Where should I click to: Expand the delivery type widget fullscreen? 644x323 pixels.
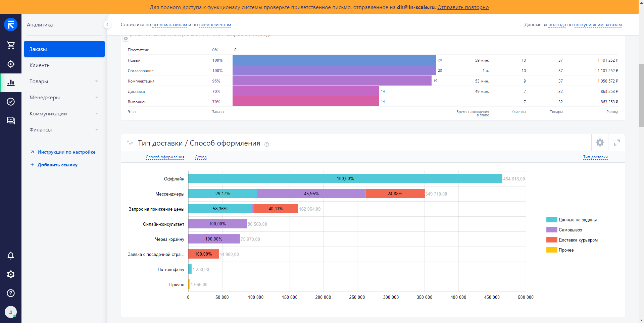(x=616, y=143)
